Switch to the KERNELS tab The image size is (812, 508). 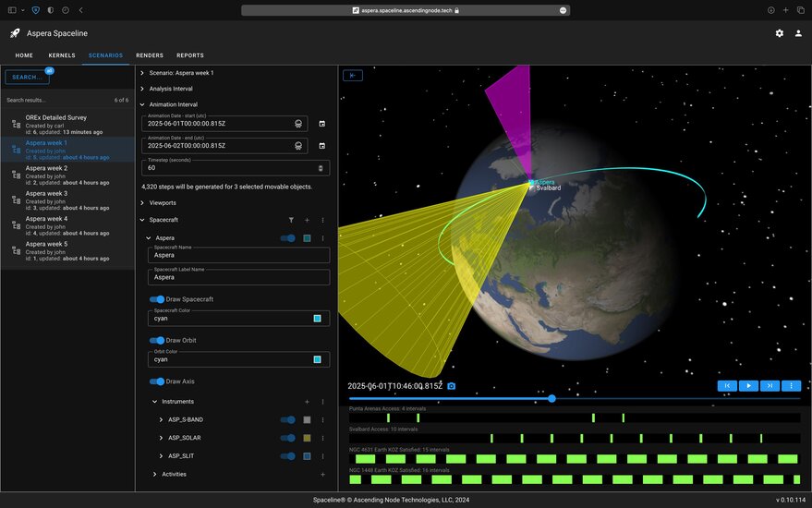point(62,55)
